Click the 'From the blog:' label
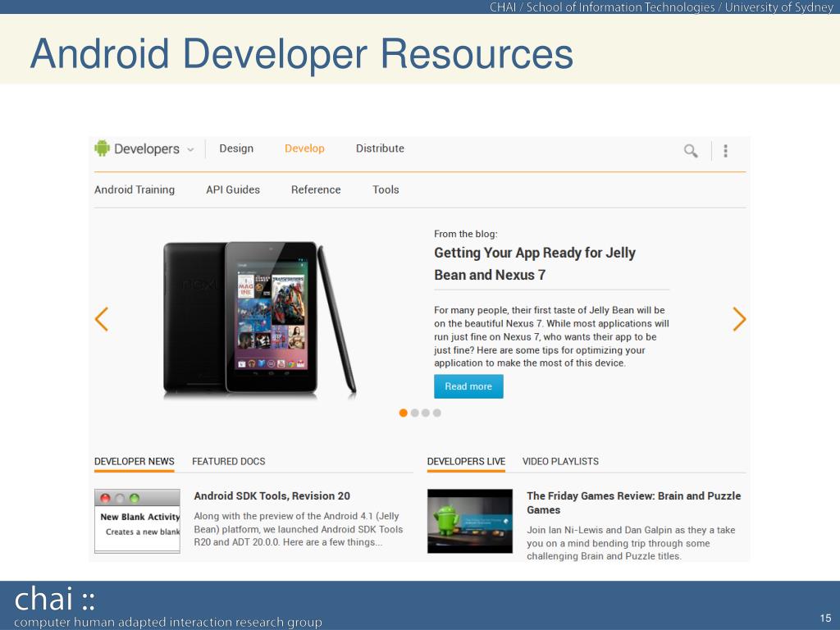Viewport: 840px width, 630px height. [466, 234]
